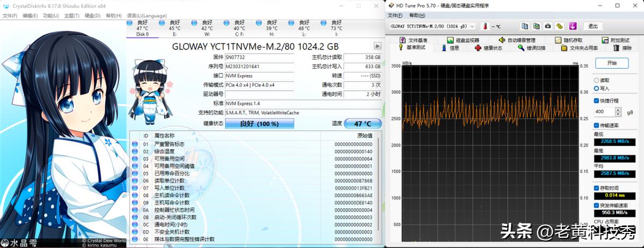Viewport: 644px width, 248px height.
Task: Click the 400 short stroke input field
Action: (604, 112)
